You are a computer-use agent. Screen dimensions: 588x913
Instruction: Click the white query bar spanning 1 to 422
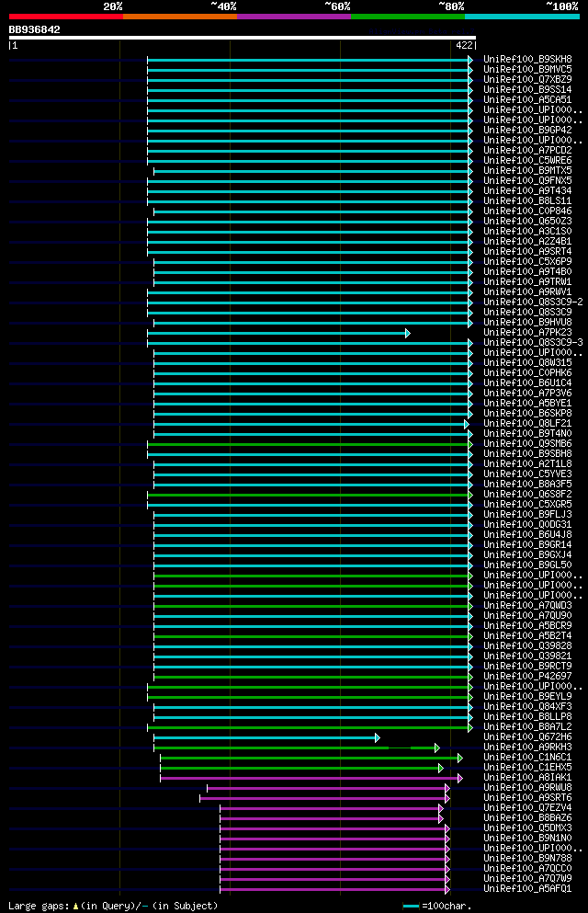pos(243,38)
